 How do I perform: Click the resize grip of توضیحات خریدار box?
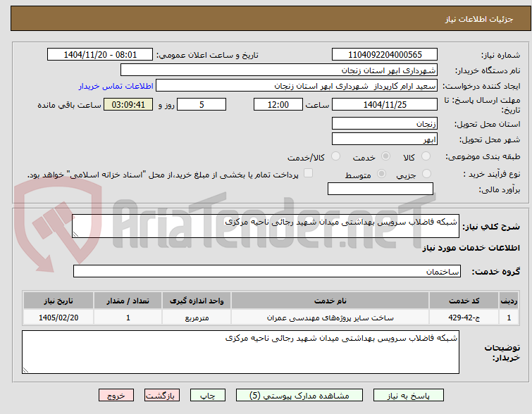(x=25, y=370)
